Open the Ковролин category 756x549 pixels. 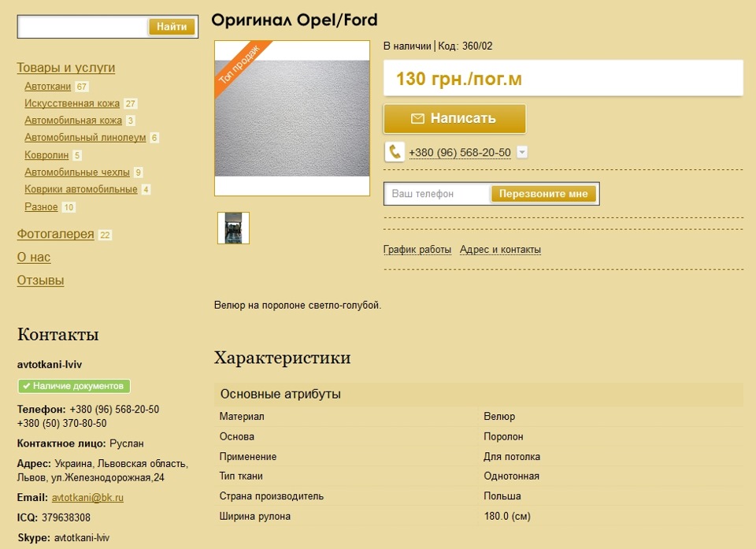coord(46,155)
